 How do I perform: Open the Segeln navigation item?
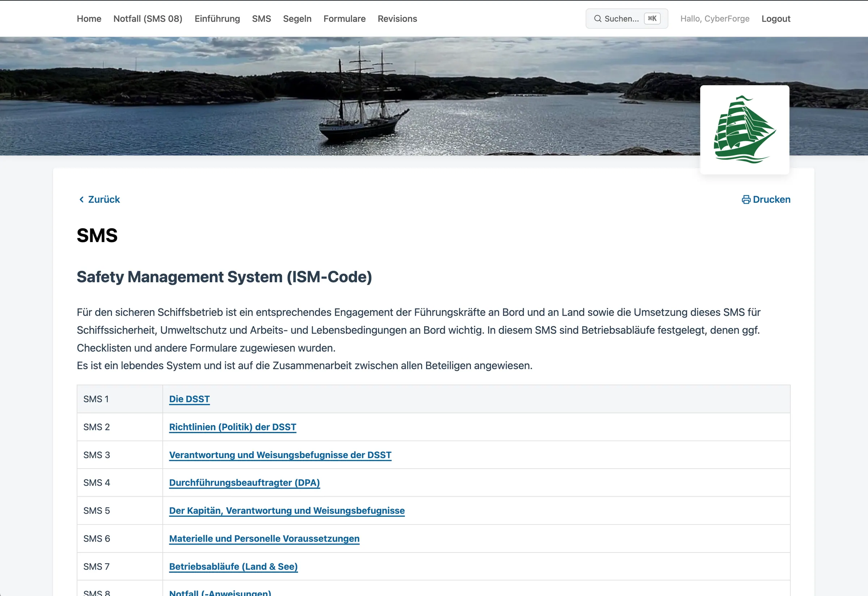pyautogui.click(x=297, y=19)
